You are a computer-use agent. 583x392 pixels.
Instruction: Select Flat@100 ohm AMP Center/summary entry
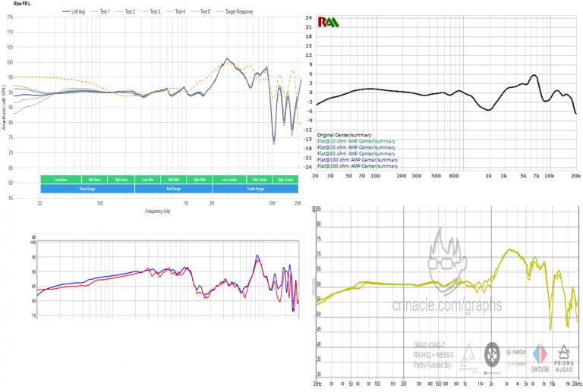(x=358, y=160)
